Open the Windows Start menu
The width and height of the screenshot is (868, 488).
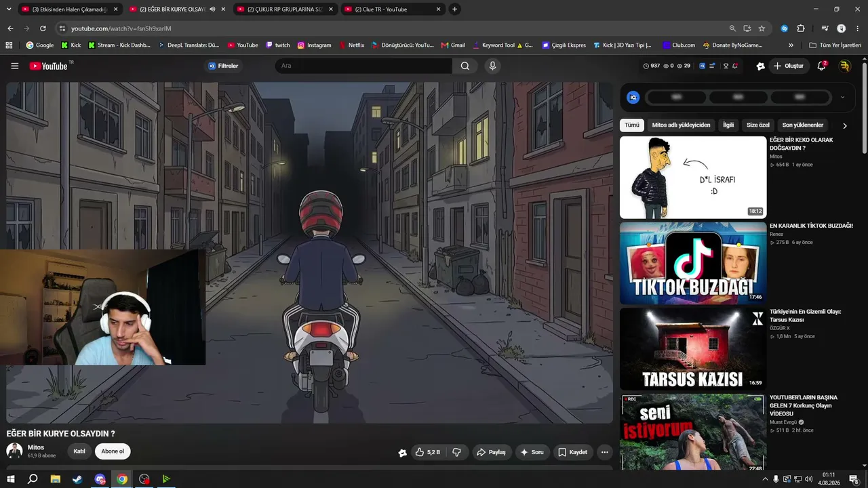pyautogui.click(x=10, y=479)
